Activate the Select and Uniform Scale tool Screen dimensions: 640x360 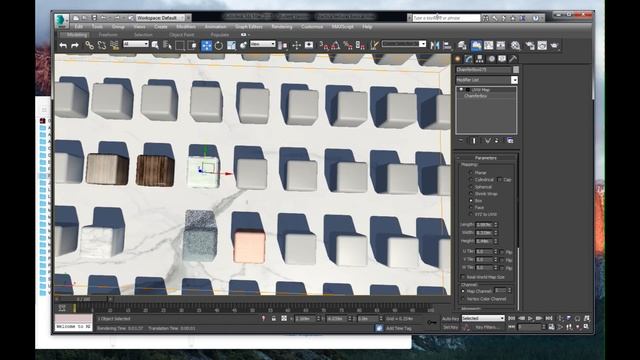(x=231, y=46)
